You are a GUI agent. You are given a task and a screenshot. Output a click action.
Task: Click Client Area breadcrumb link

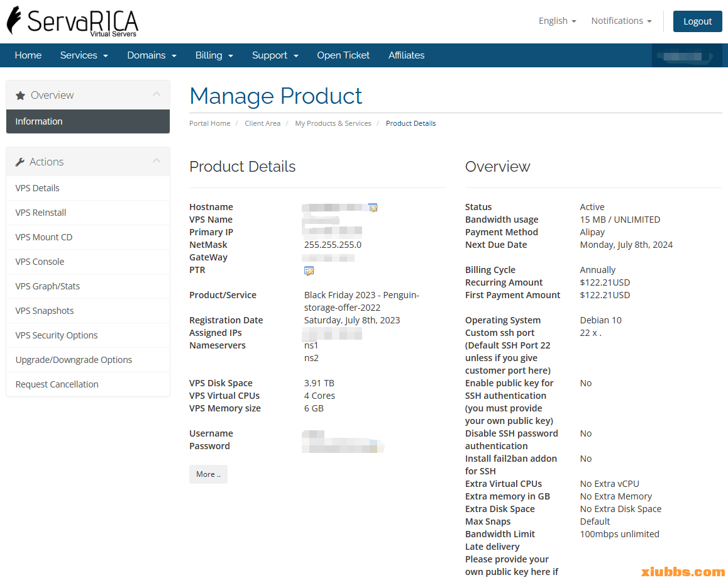[x=263, y=123]
